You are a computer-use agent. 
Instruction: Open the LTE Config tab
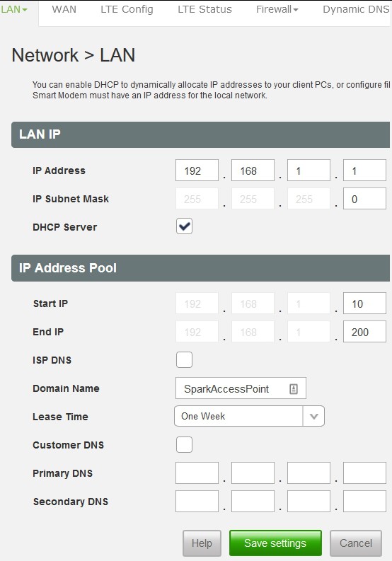(x=127, y=9)
